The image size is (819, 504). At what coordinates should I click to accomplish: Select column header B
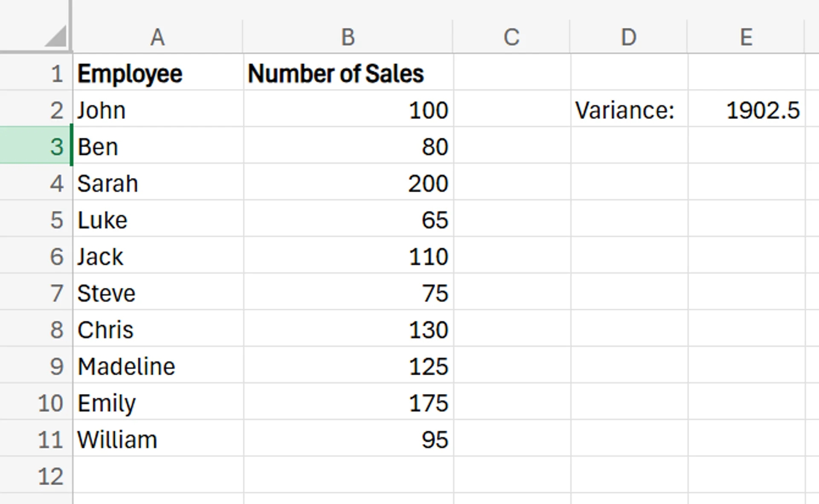coord(348,36)
